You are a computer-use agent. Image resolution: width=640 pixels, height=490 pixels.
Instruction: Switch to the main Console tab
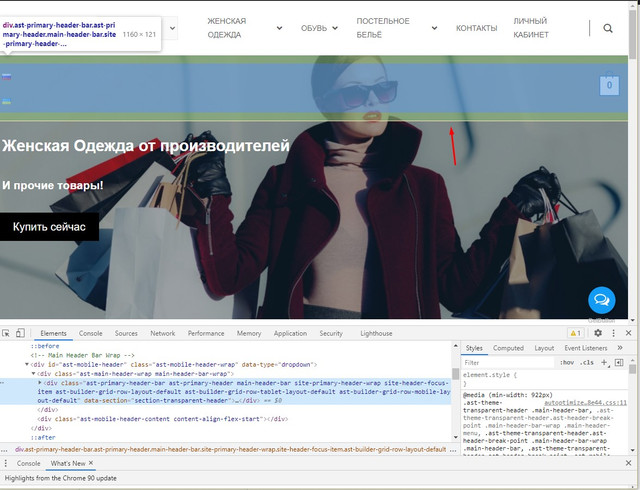(x=91, y=333)
